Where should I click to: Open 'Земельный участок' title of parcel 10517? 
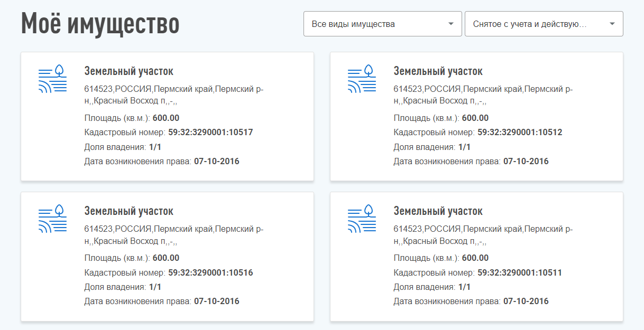(x=129, y=71)
